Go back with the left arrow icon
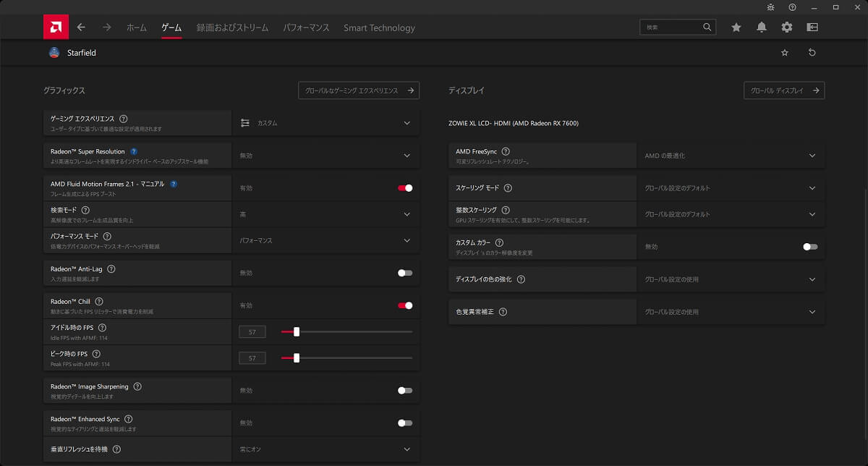Screen dimensions: 868x466 point(81,27)
